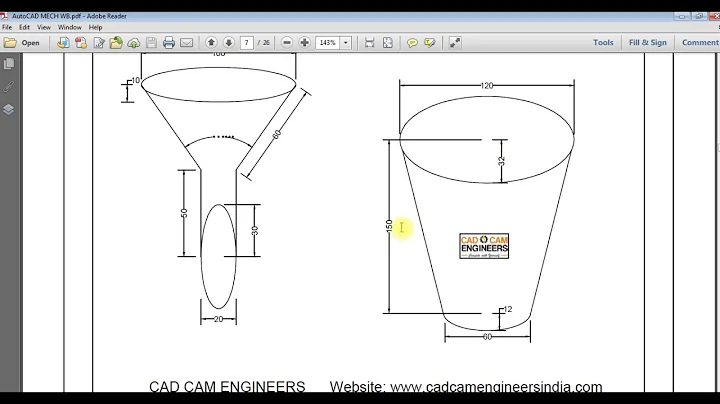Screen dimensions: 720x404
Task: Open the Window menu
Action: [x=70, y=28]
